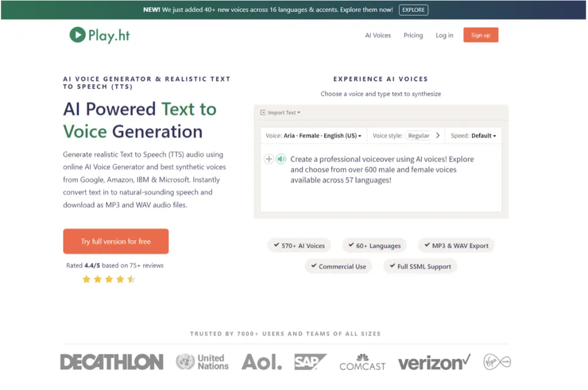Click the Import Text icon
This screenshot has width=588, height=390.
pyautogui.click(x=263, y=113)
